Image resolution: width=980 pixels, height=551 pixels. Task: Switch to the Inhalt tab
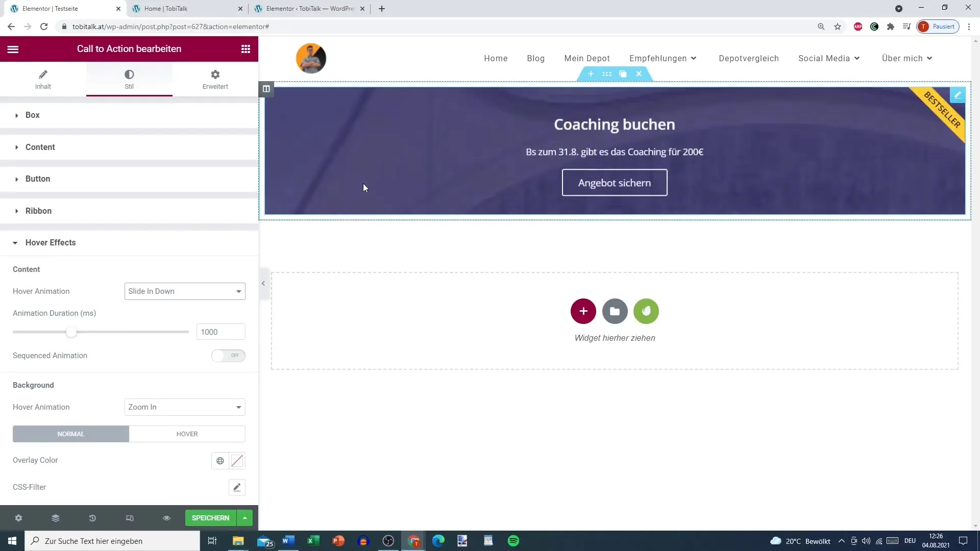tap(43, 79)
